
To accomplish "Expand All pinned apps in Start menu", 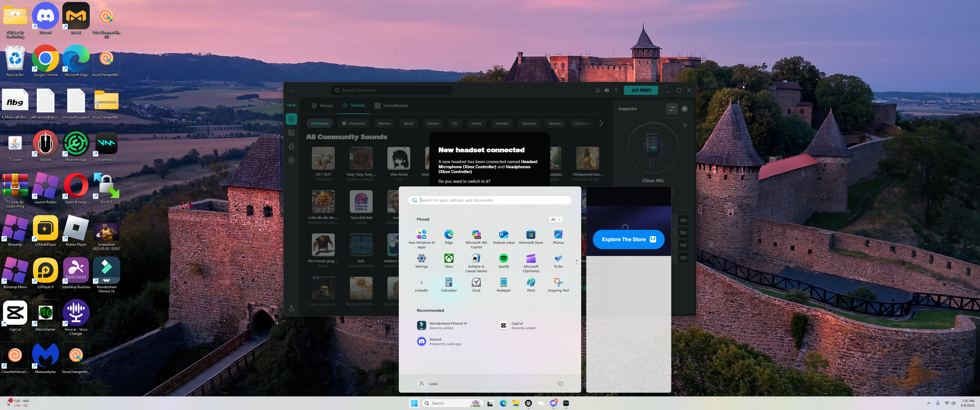I will 556,220.
